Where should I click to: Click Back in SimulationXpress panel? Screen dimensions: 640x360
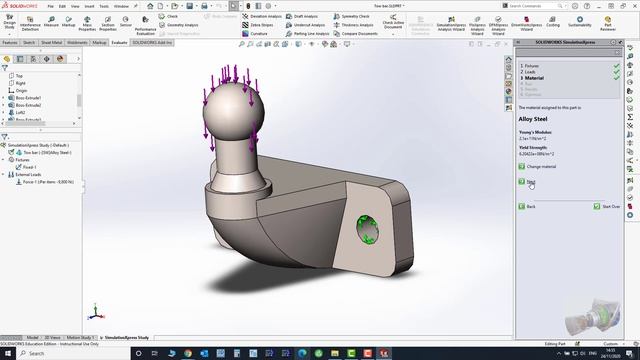pos(531,207)
